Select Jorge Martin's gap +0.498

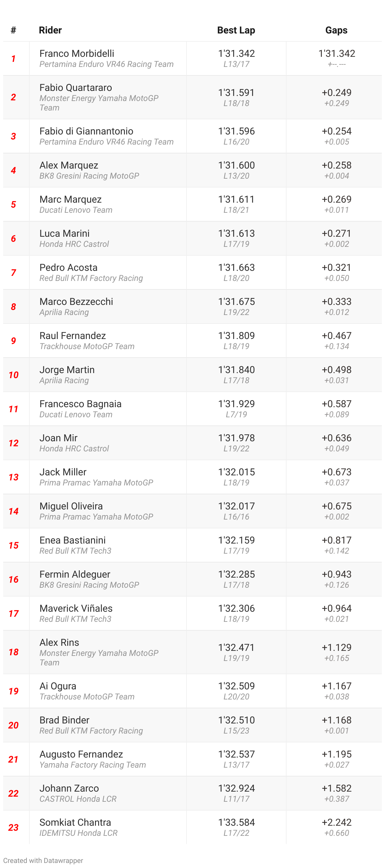coord(336,370)
